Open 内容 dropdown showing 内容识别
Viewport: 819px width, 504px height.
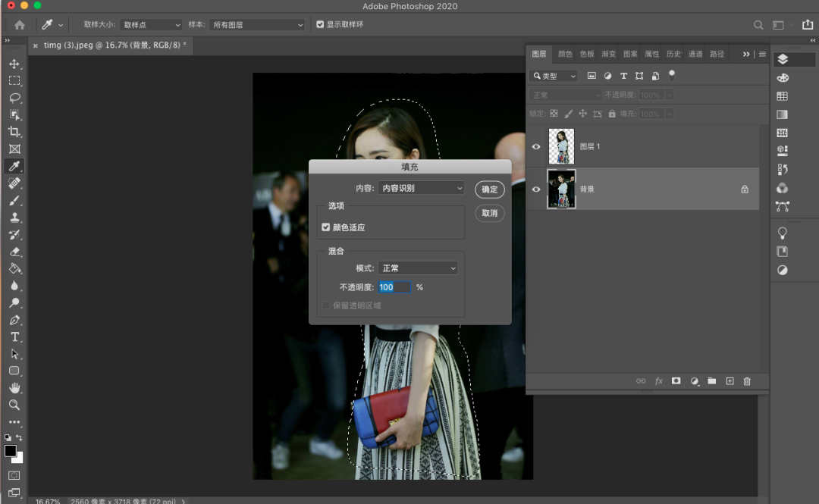(x=421, y=188)
